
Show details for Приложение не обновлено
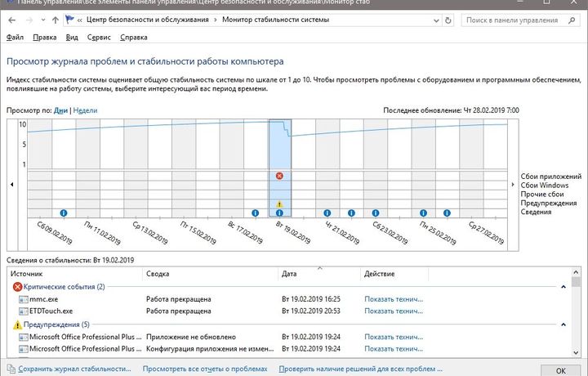pos(394,337)
